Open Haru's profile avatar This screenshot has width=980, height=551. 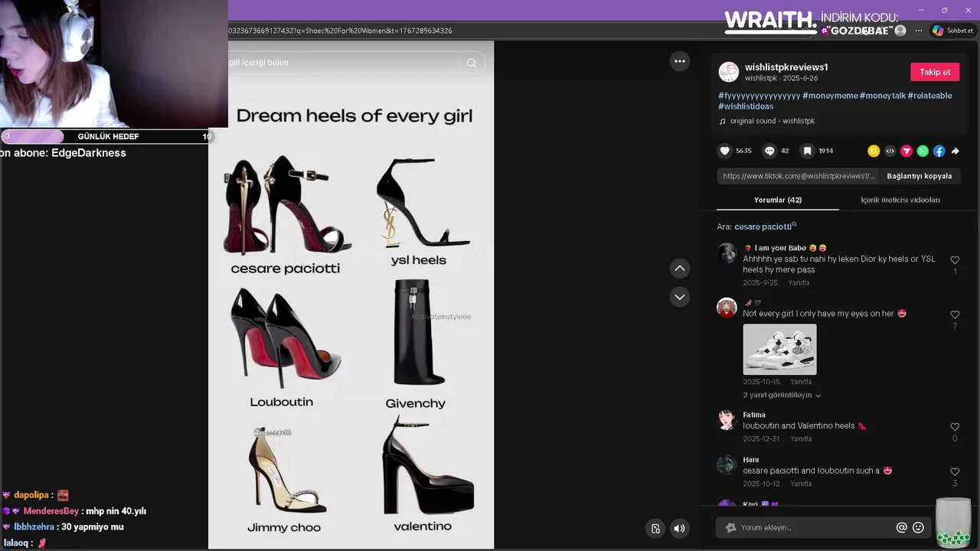tap(727, 465)
